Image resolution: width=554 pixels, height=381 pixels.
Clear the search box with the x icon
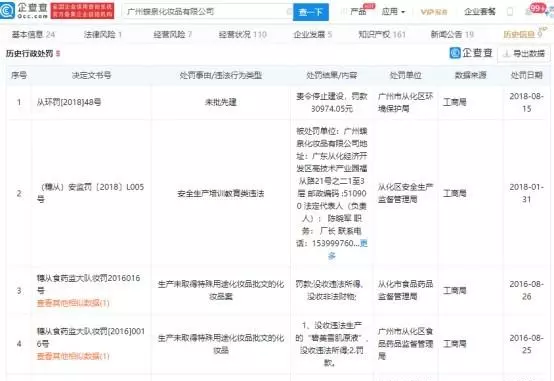coord(289,12)
